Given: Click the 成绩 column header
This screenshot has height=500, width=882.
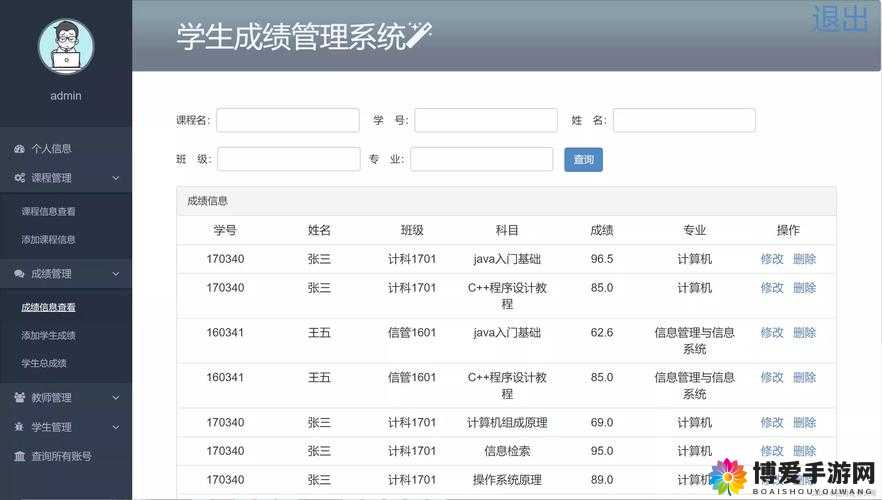Looking at the screenshot, I should point(601,230).
